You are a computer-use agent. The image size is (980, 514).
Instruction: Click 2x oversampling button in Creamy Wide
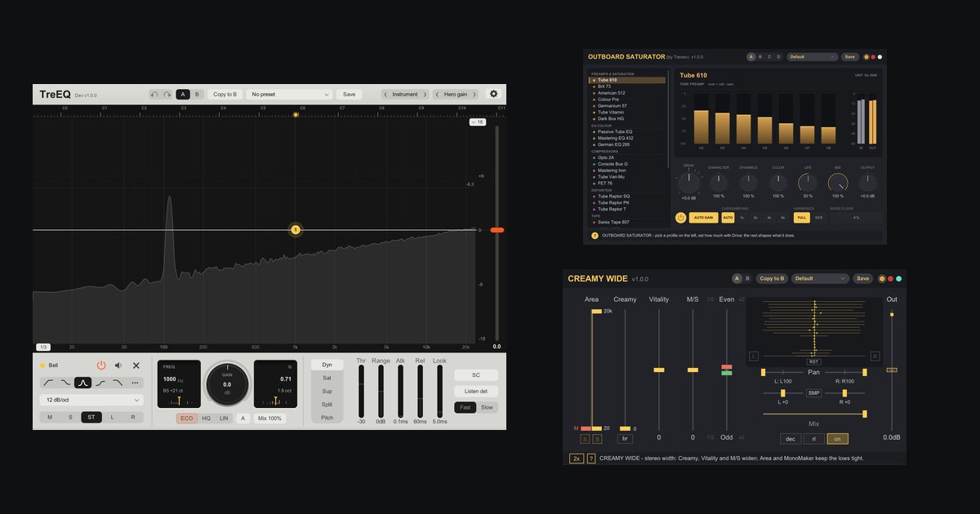pyautogui.click(x=577, y=459)
